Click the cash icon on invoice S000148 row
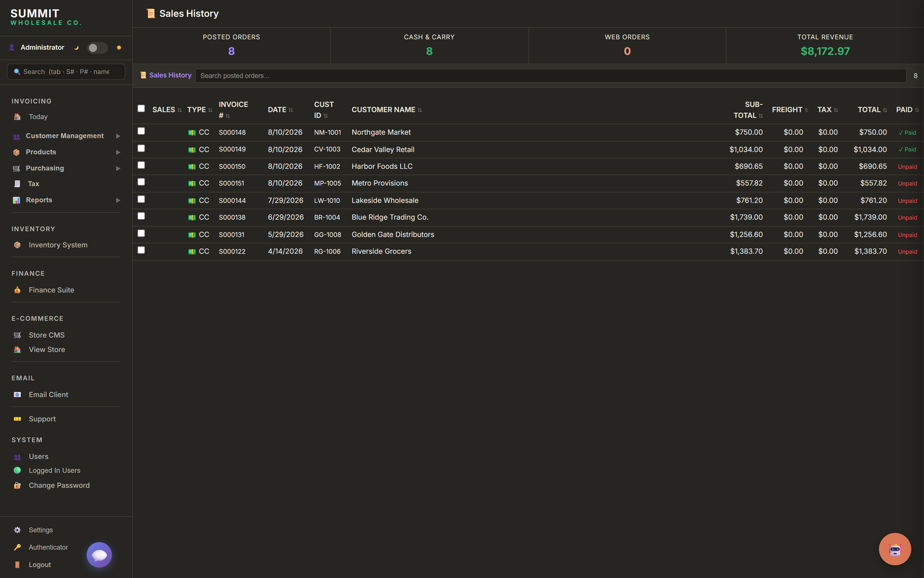Viewport: 924px width, 578px height. click(x=192, y=133)
